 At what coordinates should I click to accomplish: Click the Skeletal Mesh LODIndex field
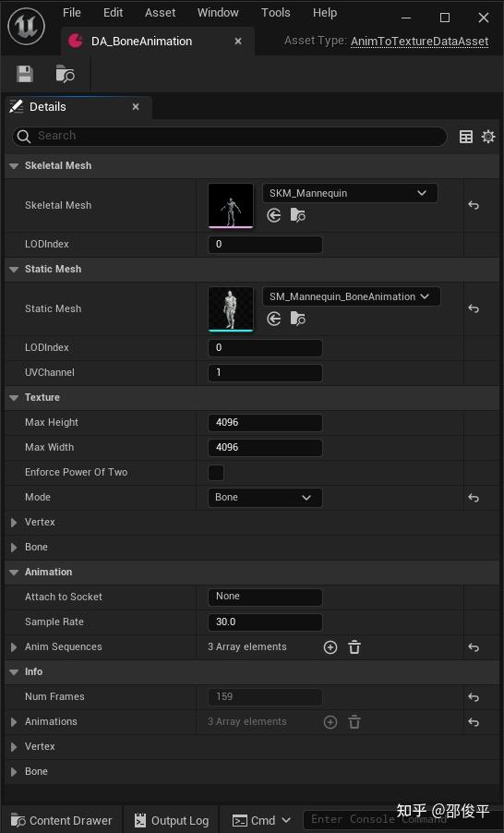(x=265, y=245)
